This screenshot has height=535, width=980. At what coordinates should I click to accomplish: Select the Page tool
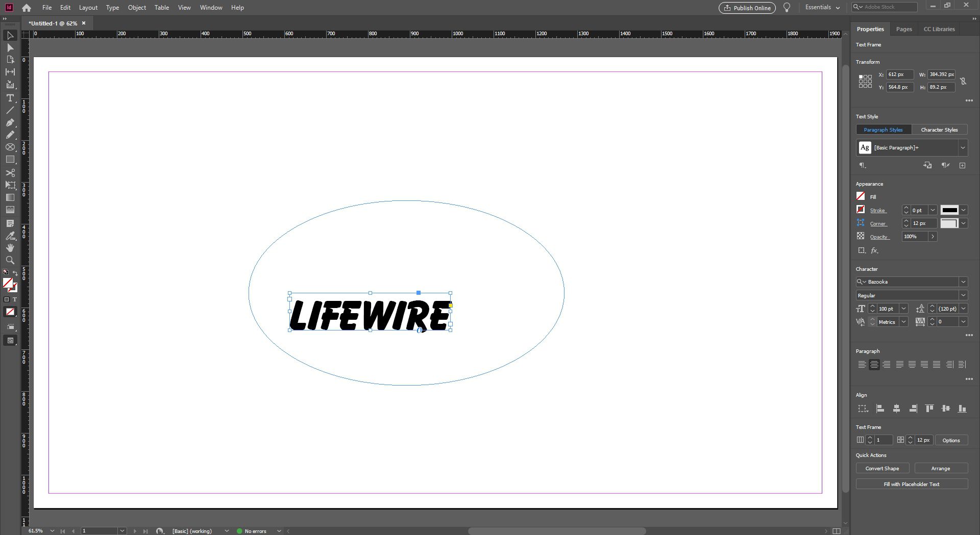coord(10,60)
